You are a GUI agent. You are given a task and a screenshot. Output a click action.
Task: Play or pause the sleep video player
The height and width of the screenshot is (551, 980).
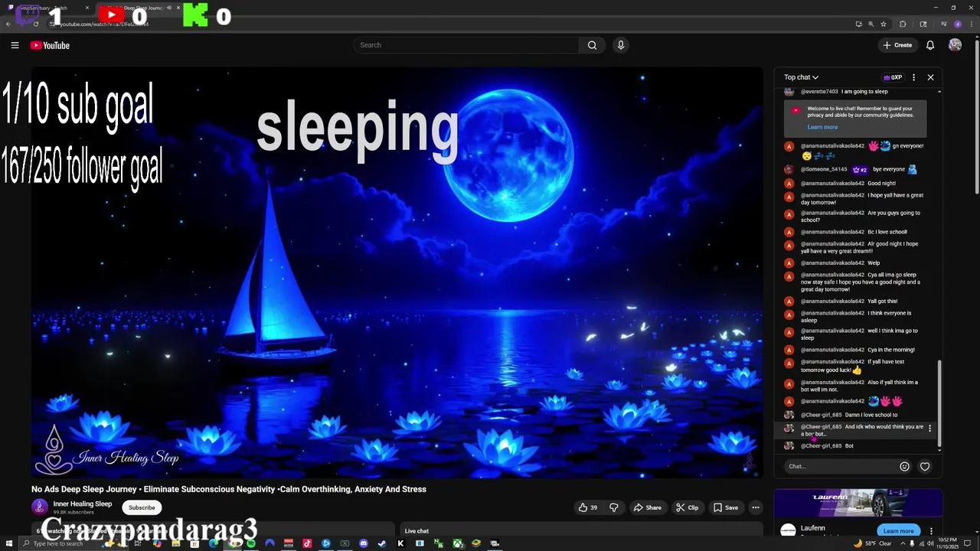pyautogui.click(x=397, y=273)
